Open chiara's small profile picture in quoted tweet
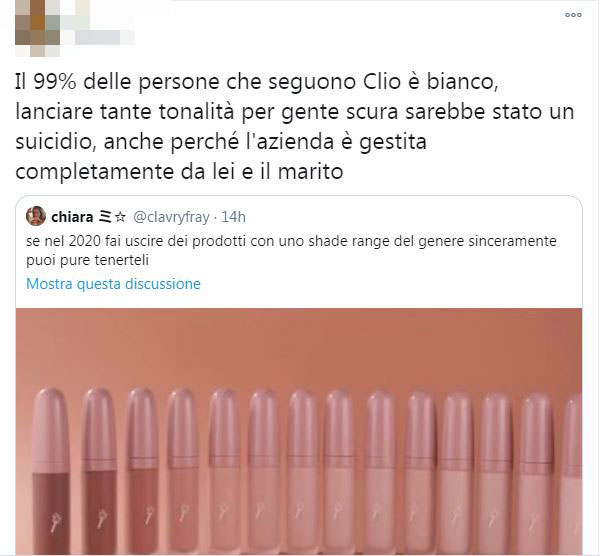Image resolution: width=600 pixels, height=556 pixels. 36,216
